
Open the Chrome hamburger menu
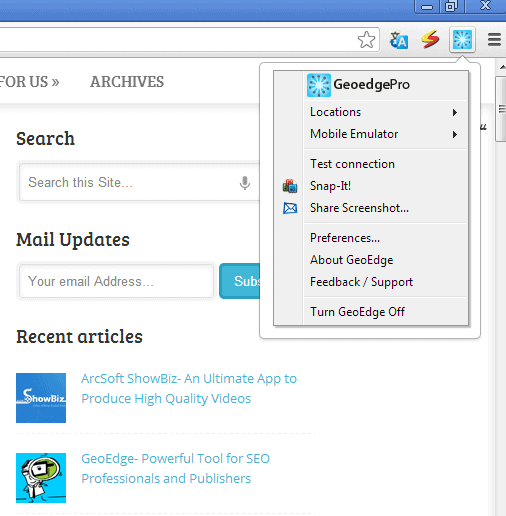[x=494, y=40]
